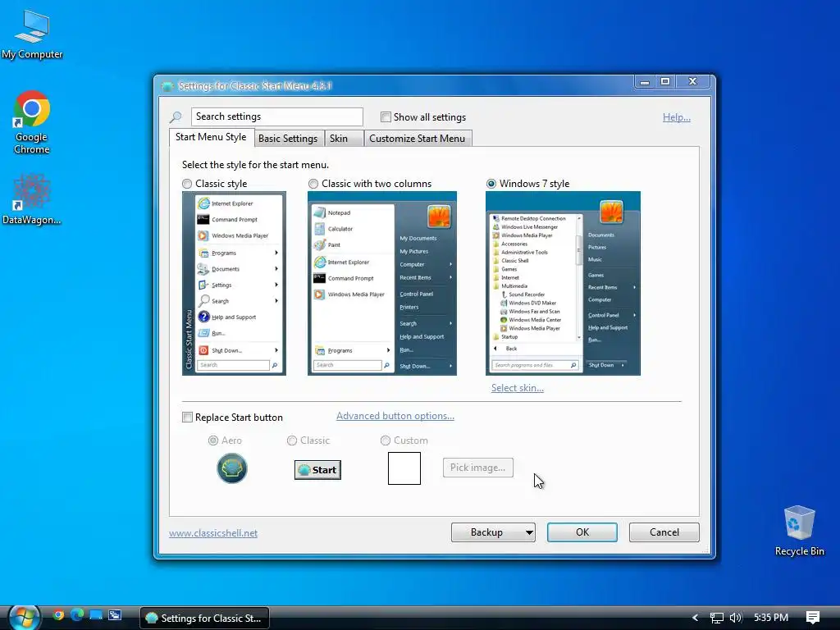
Task: Open the notification center icon
Action: click(813, 618)
